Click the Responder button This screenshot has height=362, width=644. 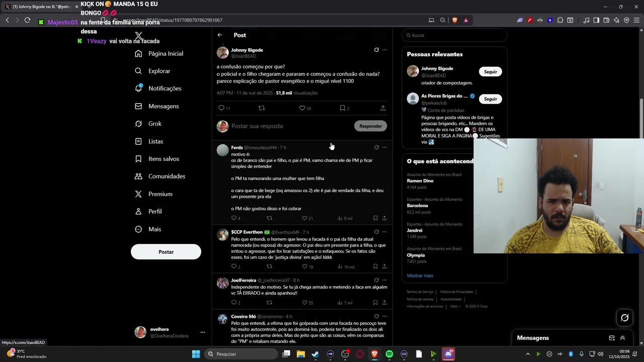point(371,126)
